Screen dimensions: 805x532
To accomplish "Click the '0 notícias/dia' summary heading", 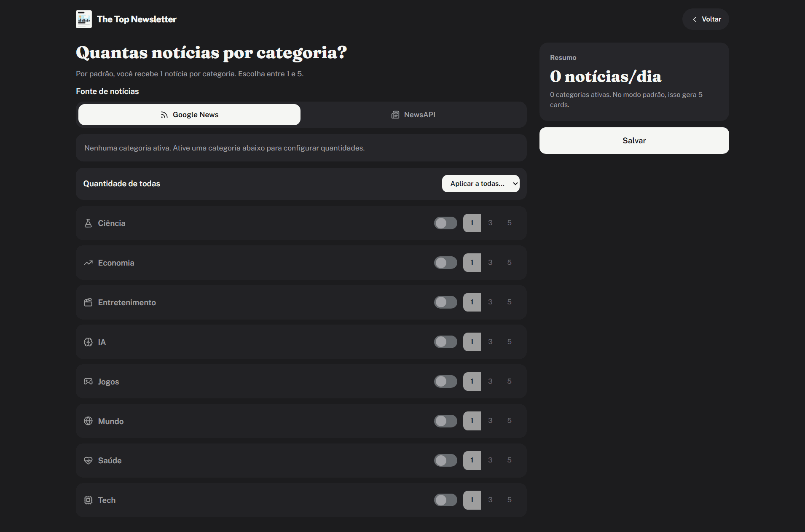I will click(x=606, y=76).
